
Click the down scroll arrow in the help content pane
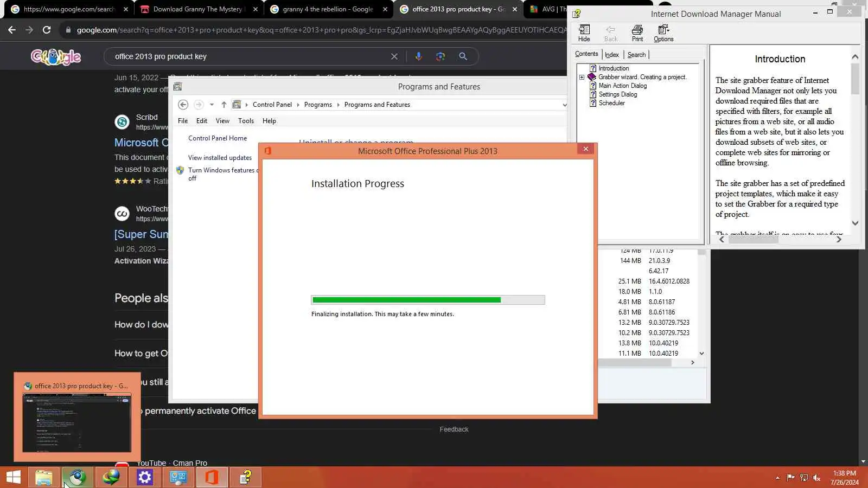coord(855,223)
